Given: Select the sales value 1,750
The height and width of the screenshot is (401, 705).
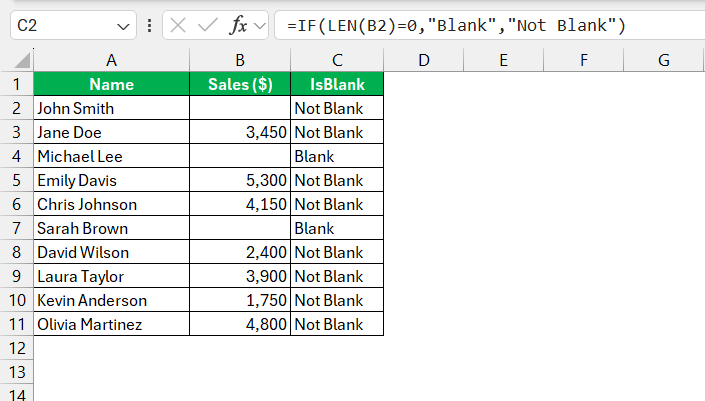Looking at the screenshot, I should pos(240,300).
